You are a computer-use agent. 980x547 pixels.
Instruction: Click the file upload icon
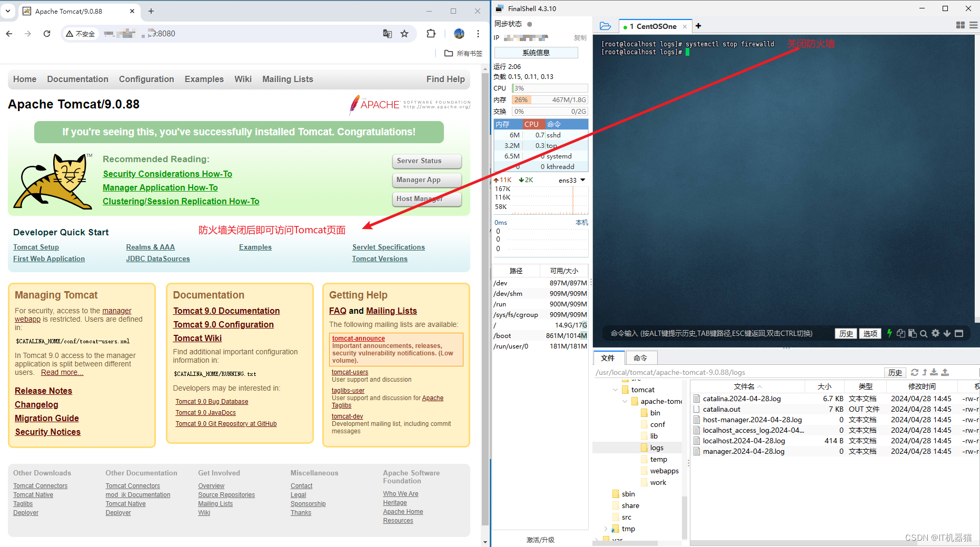click(x=945, y=372)
